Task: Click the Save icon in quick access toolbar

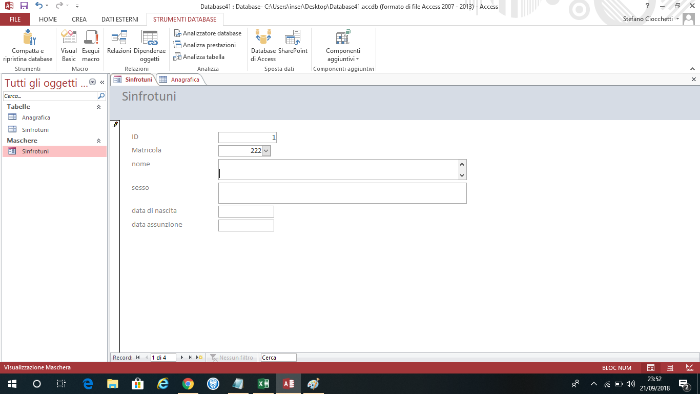Action: point(24,6)
